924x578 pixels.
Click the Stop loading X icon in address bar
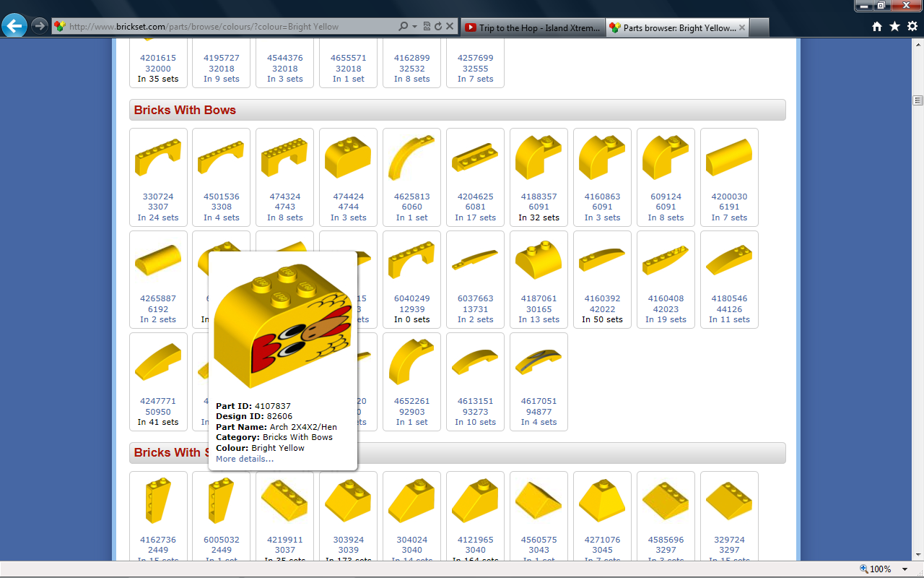[450, 26]
